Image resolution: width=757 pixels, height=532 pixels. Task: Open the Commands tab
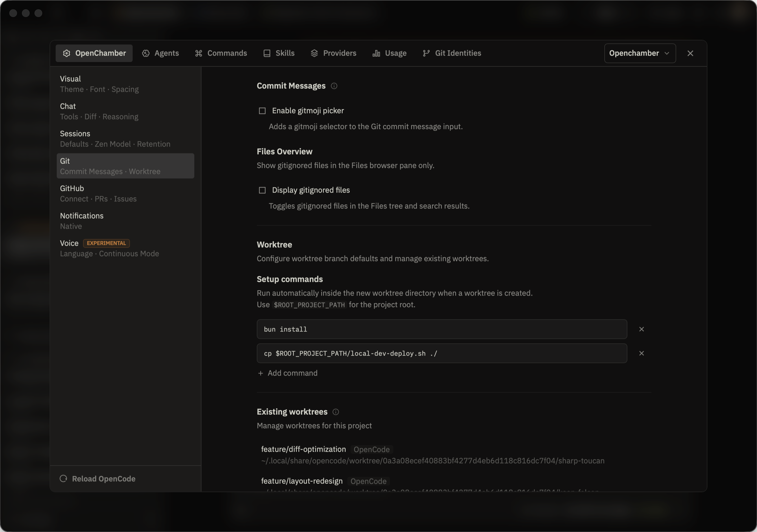(x=221, y=53)
